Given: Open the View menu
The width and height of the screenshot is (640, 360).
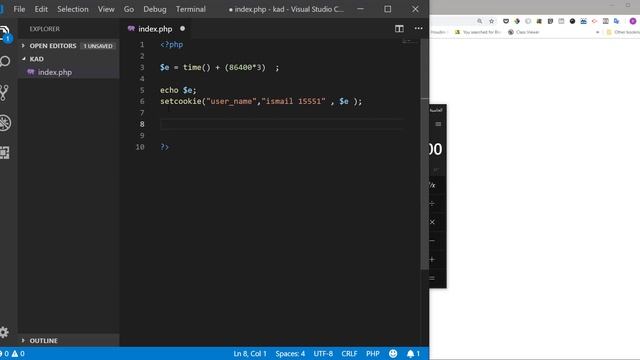Looking at the screenshot, I should tap(106, 9).
